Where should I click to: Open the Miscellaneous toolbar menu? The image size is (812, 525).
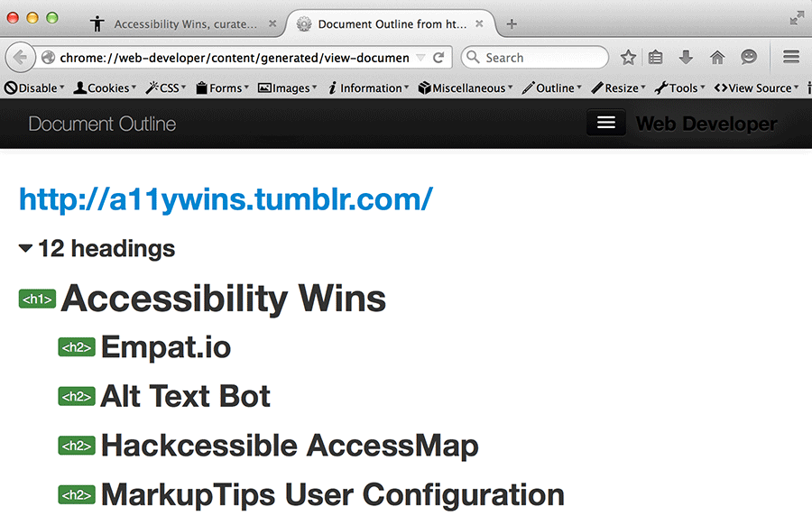(x=466, y=88)
